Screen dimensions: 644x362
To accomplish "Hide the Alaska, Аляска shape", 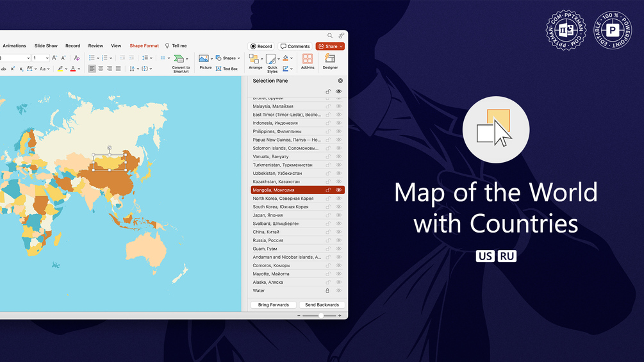I will pyautogui.click(x=338, y=282).
